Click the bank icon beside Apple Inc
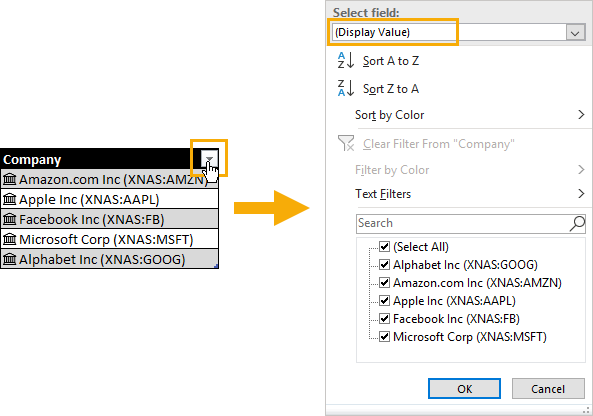 tap(9, 199)
